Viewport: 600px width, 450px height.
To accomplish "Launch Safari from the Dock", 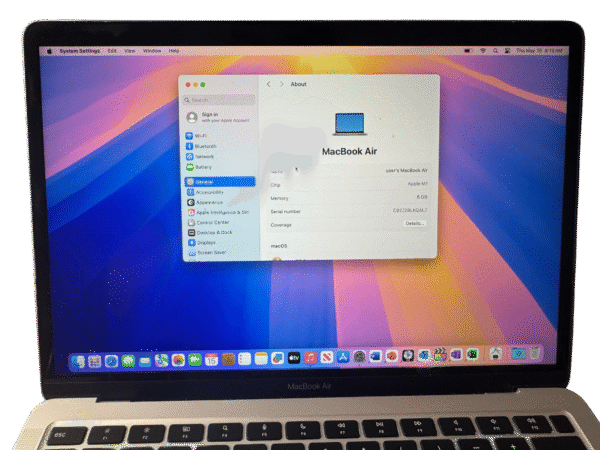I will 111,361.
